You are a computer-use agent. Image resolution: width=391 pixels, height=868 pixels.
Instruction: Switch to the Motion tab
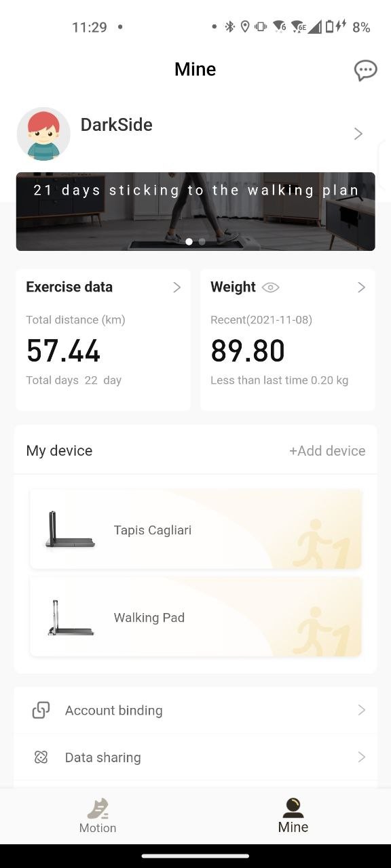coord(98,816)
